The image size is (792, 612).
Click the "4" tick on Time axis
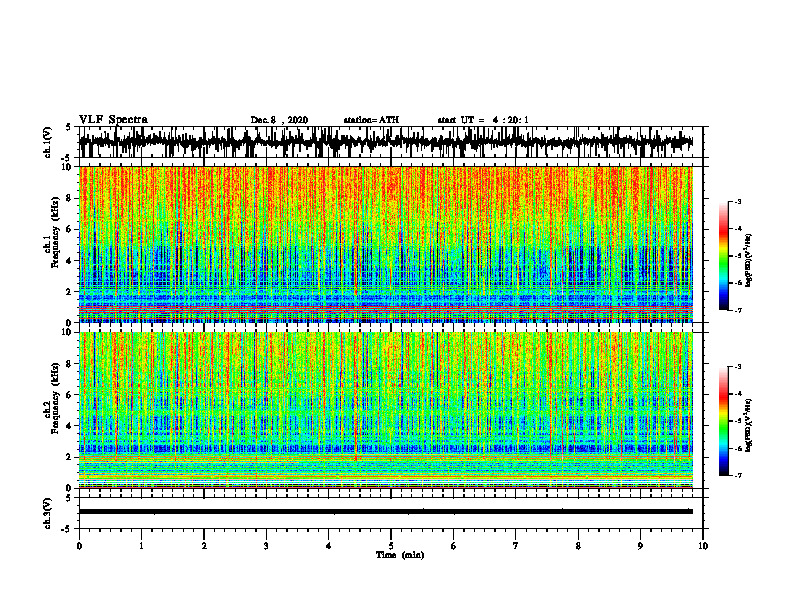pos(329,546)
